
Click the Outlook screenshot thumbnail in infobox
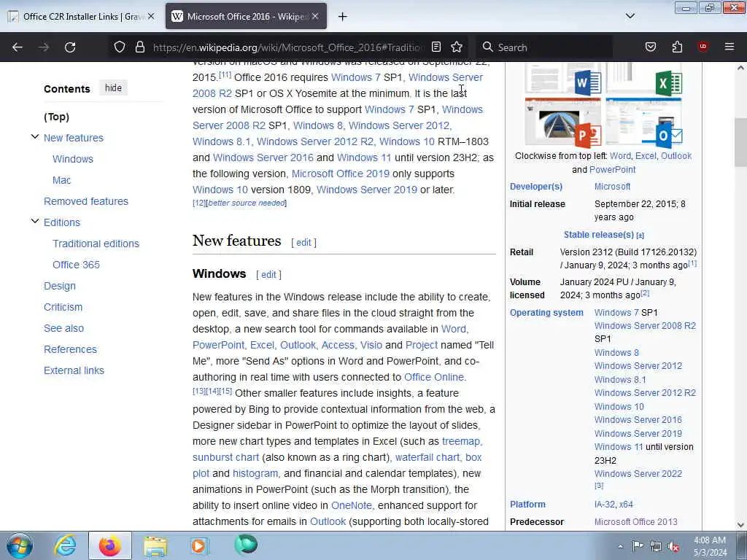coord(643,122)
